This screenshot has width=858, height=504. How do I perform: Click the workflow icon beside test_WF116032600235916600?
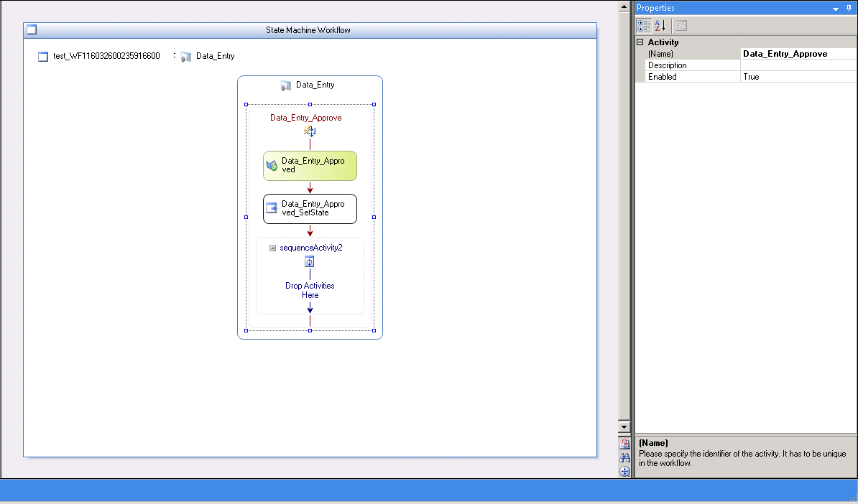tap(43, 56)
